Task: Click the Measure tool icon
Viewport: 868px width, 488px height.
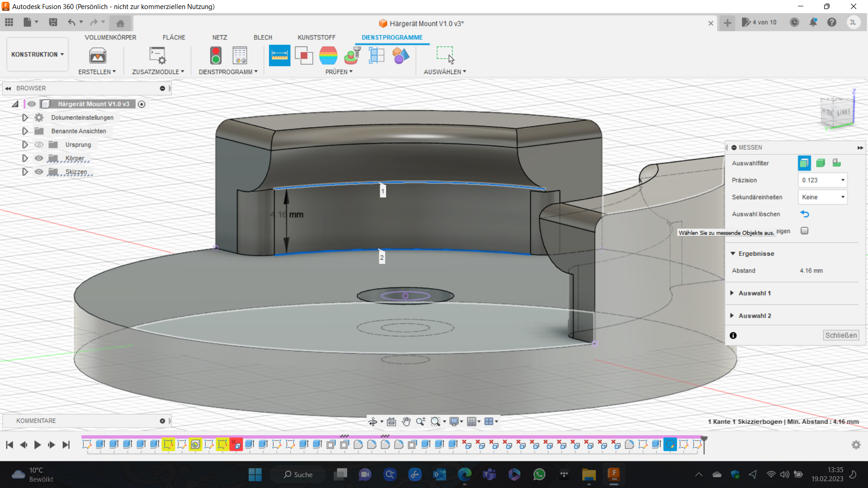Action: tap(279, 56)
